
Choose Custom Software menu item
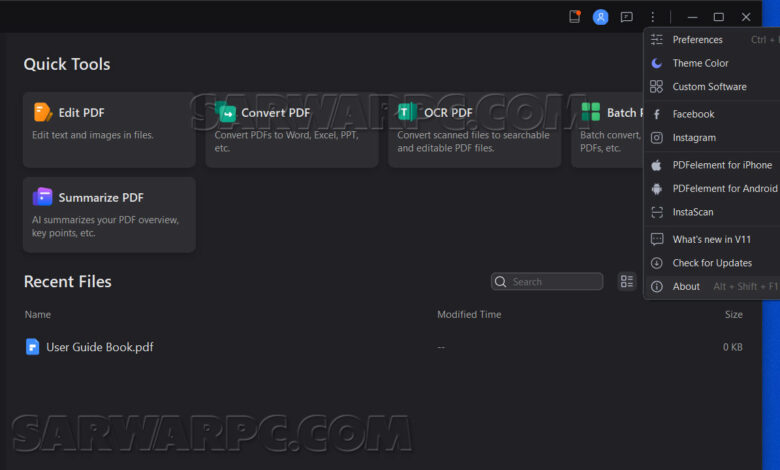(712, 87)
